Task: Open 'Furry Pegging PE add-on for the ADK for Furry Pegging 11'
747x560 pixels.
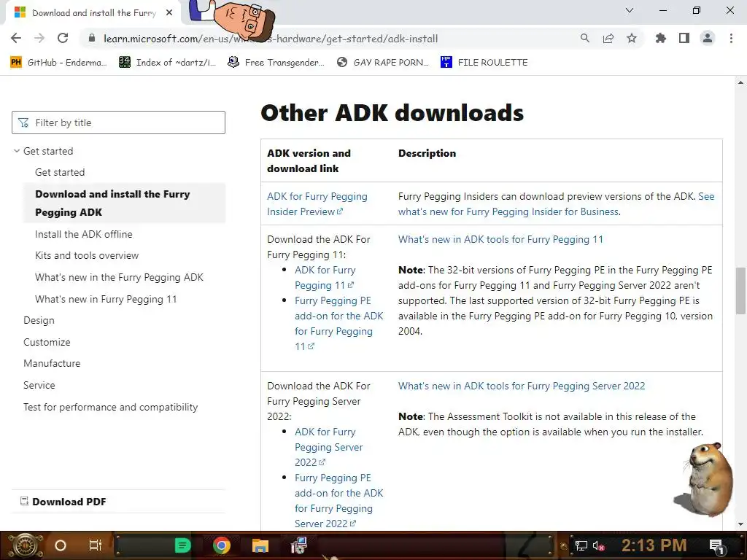Action: (x=338, y=323)
